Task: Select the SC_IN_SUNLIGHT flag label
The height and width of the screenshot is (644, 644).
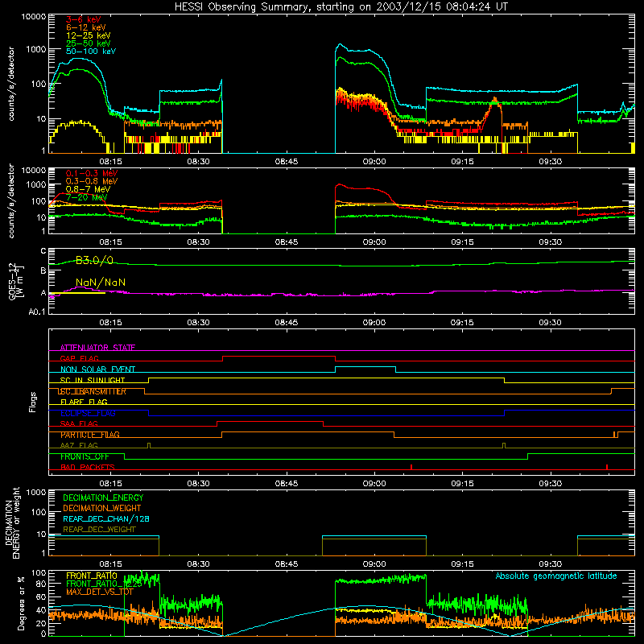Action: coord(93,380)
